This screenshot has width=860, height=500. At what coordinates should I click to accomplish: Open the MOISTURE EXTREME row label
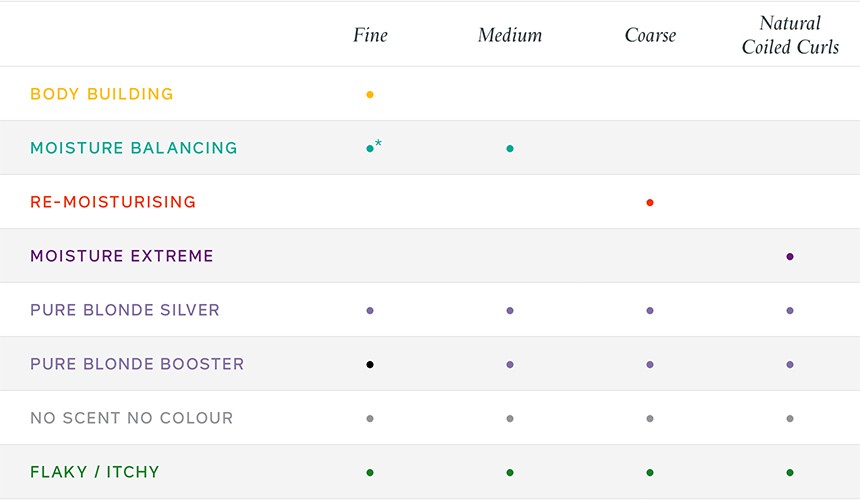pos(122,256)
